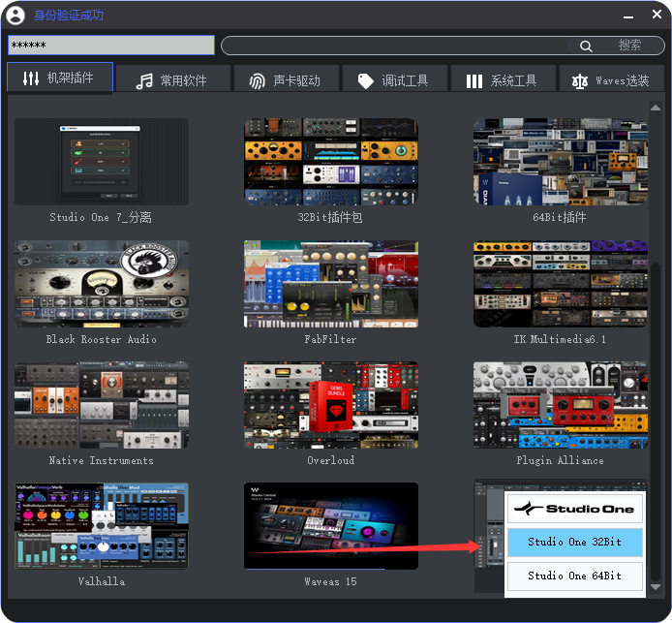Close the plugin installer window
This screenshot has height=623, width=672.
click(657, 15)
